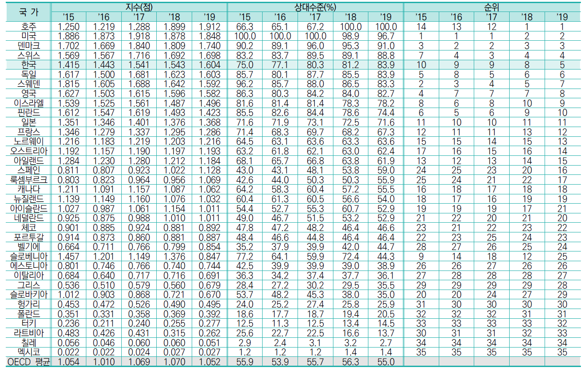Click 한국's '19 rank 5
The height and width of the screenshot is (371, 588).
pos(562,64)
